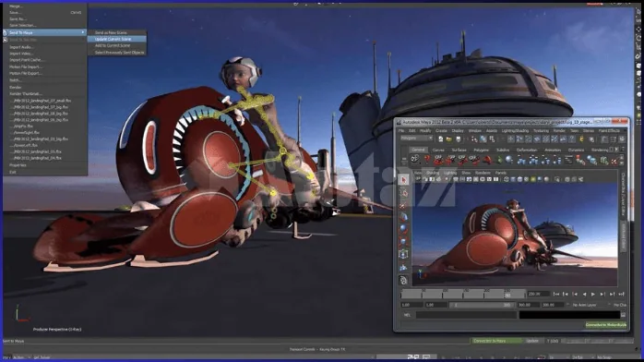Click the first shelf icon in General shelf

pyautogui.click(x=415, y=160)
